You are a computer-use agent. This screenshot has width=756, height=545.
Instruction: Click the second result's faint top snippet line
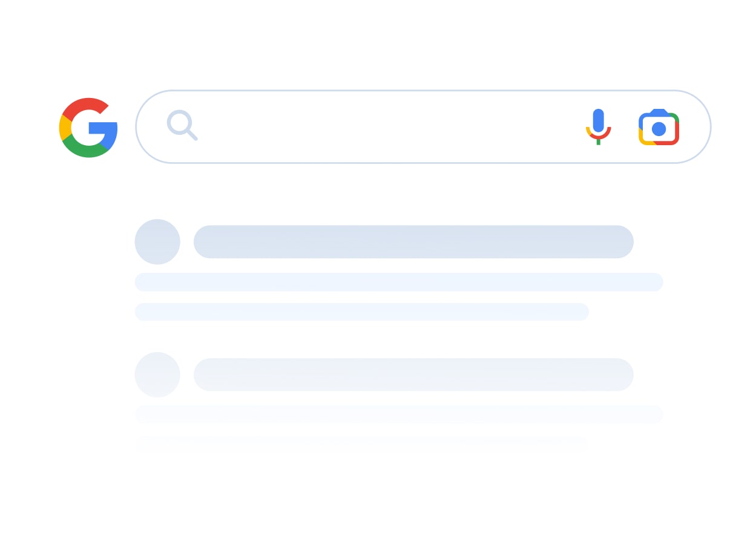coord(399,414)
